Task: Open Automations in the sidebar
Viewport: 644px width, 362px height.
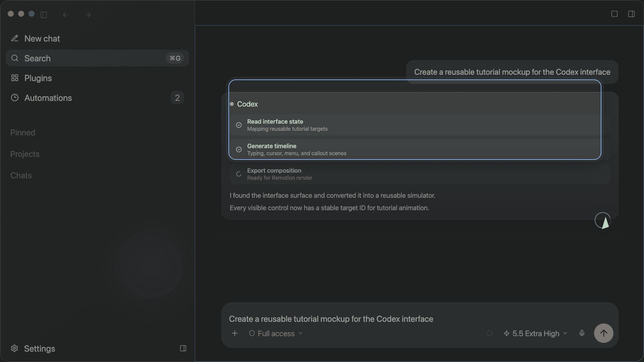Action: coord(97,98)
